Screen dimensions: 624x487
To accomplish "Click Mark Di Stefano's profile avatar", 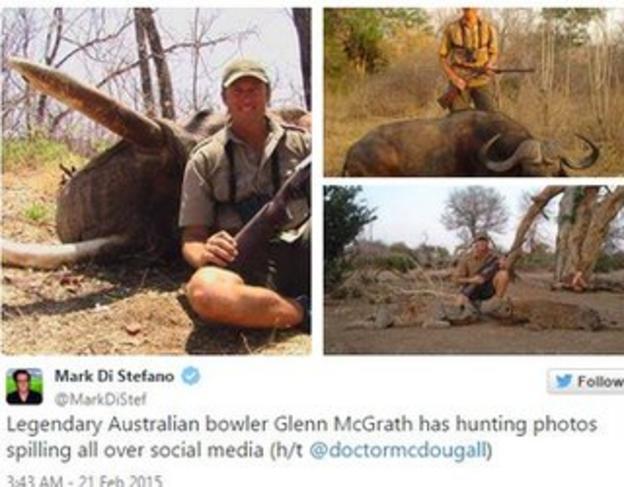I will (x=24, y=386).
